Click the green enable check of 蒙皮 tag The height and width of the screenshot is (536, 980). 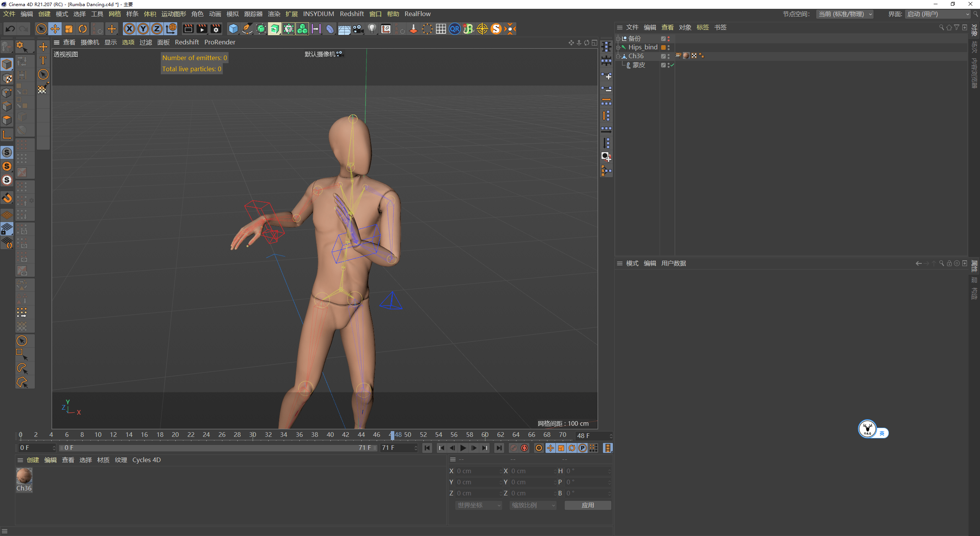click(x=672, y=65)
